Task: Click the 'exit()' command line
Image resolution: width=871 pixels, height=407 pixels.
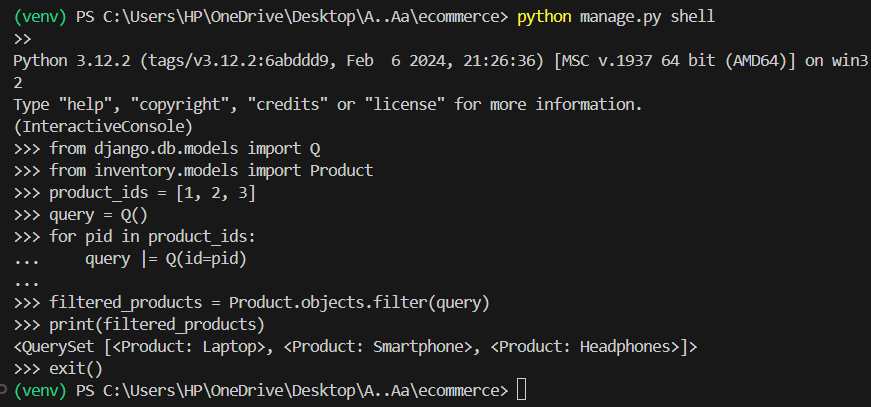Action: click(x=76, y=368)
